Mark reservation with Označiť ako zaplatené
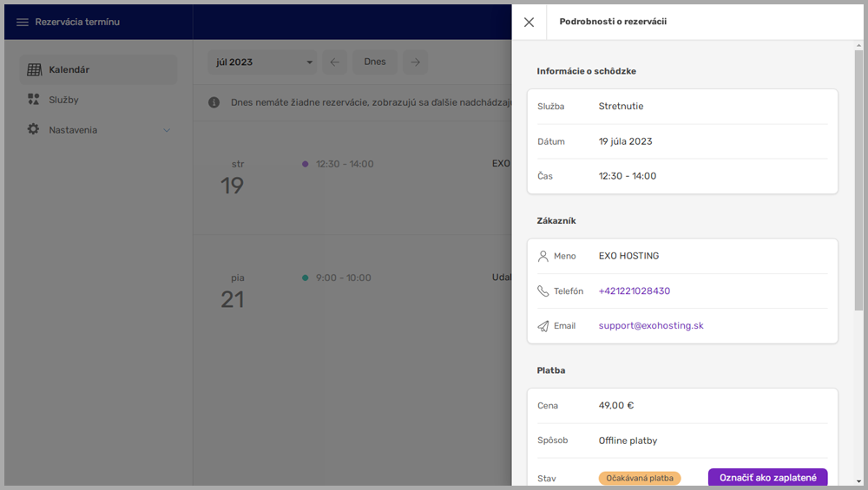Image resolution: width=868 pixels, height=490 pixels. (767, 478)
